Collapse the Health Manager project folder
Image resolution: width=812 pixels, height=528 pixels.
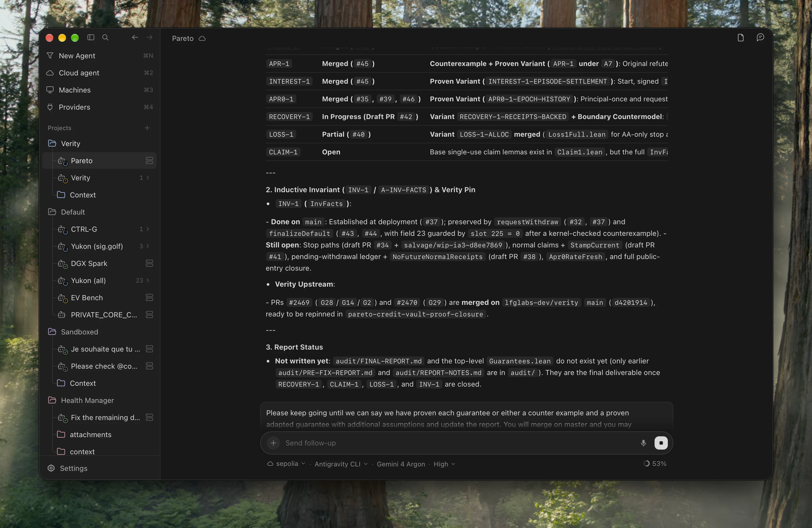coord(100,400)
